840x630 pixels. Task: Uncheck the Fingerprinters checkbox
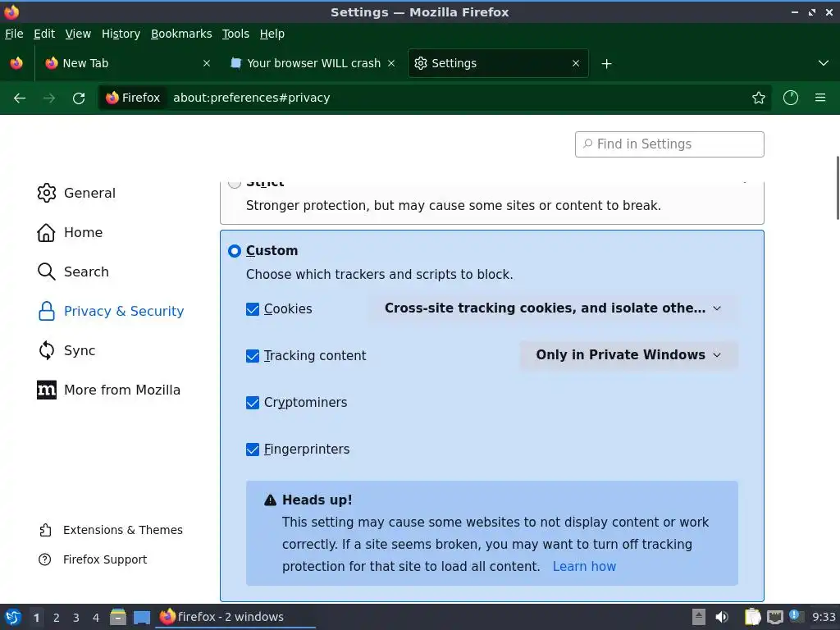point(253,449)
